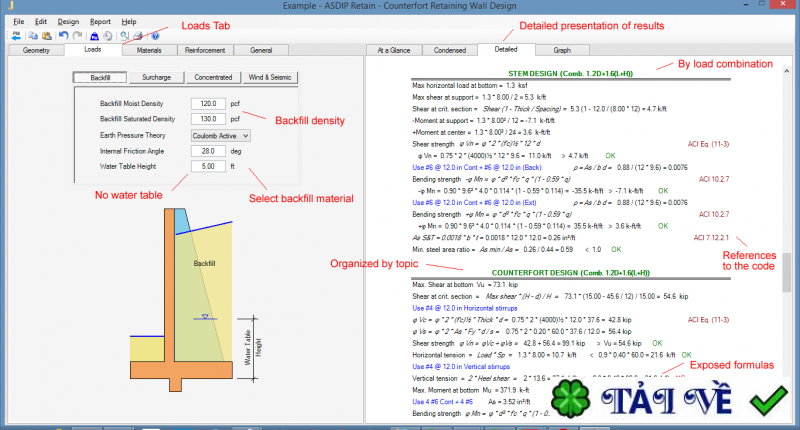Click the Copy icon in the toolbar

pyautogui.click(x=32, y=36)
